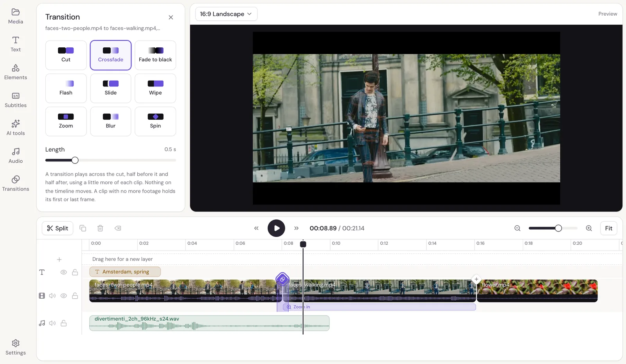Lock the text layer
Image resolution: width=626 pixels, height=364 pixels.
75,272
